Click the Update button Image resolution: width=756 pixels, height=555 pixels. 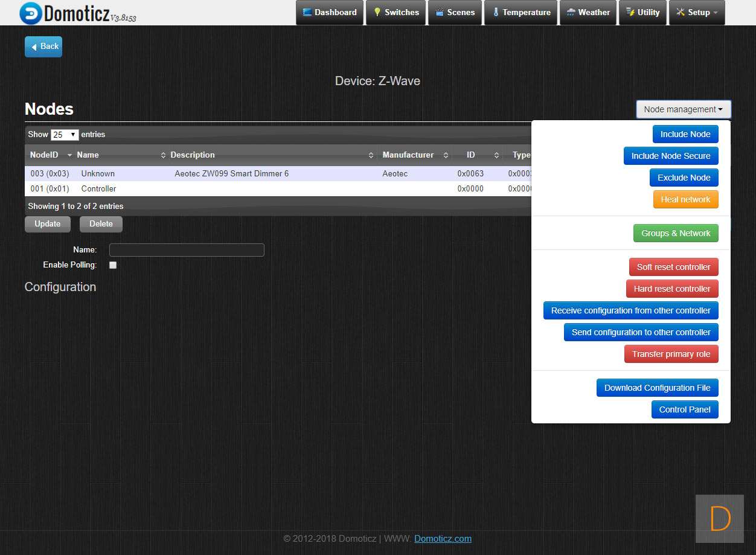tap(47, 224)
